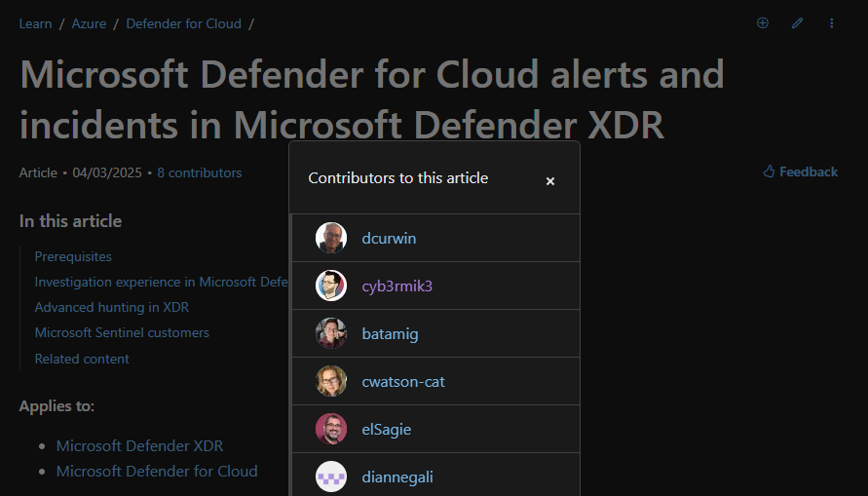Click the article title heading

coord(371,98)
